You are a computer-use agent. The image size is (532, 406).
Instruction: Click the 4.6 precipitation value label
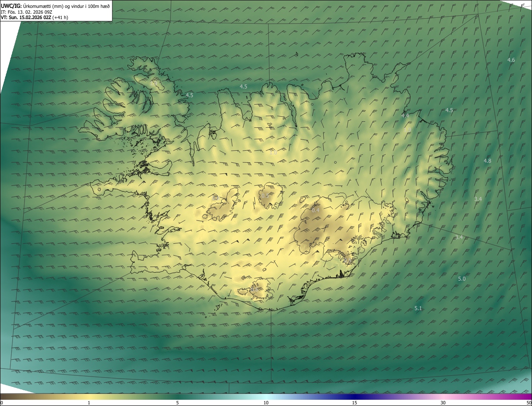tap(511, 60)
